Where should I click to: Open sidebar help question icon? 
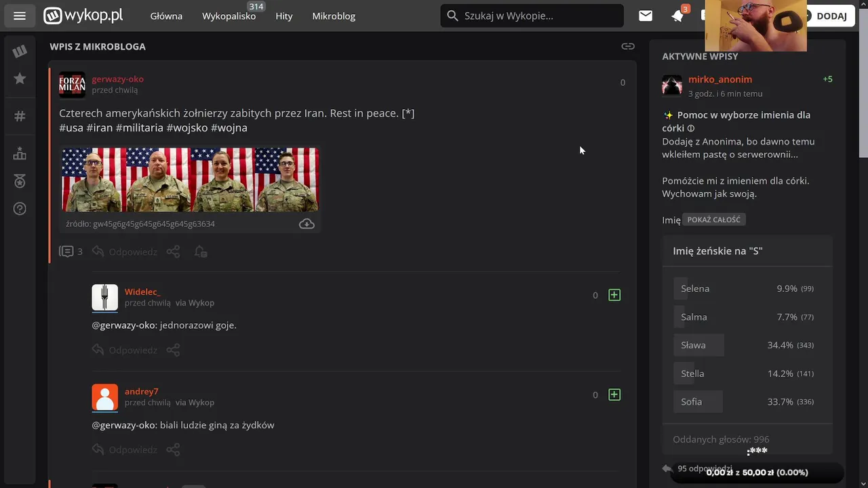coord(20,208)
